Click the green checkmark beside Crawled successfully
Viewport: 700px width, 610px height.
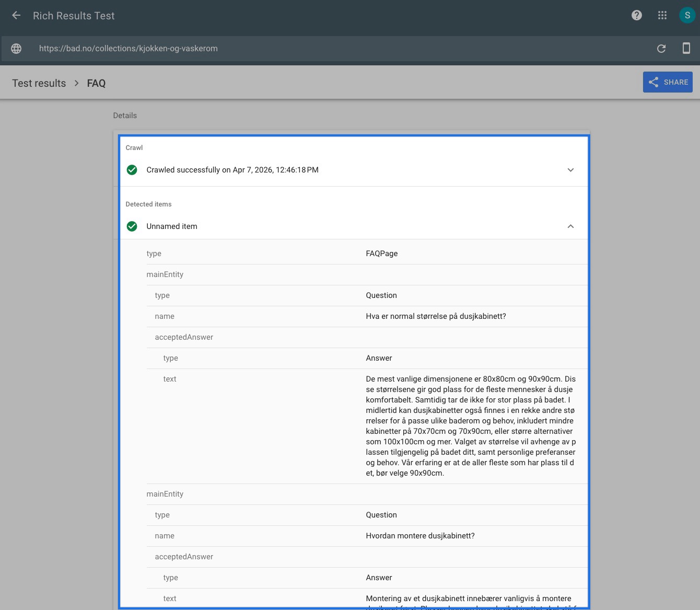(132, 169)
